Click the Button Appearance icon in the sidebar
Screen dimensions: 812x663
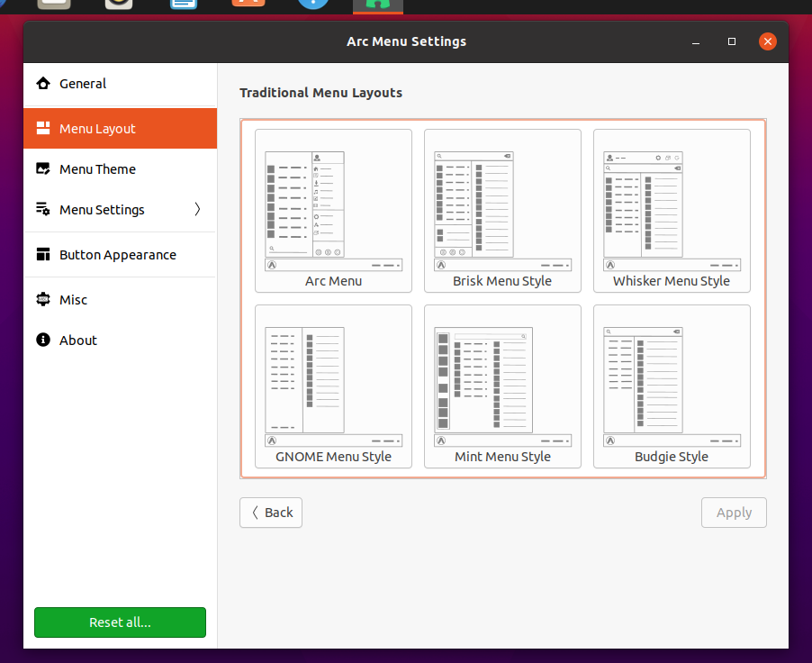pyautogui.click(x=43, y=255)
